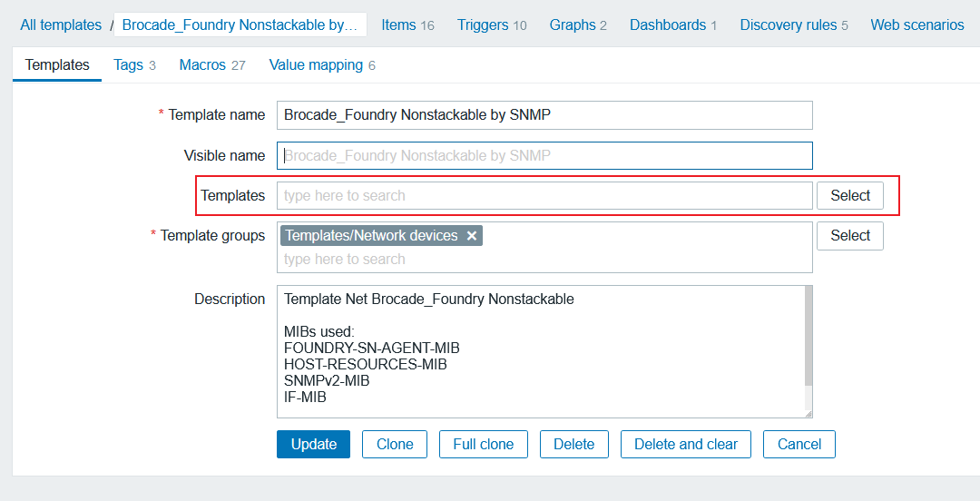The width and height of the screenshot is (980, 501).
Task: Click Select button beside Template groups
Action: 850,236
